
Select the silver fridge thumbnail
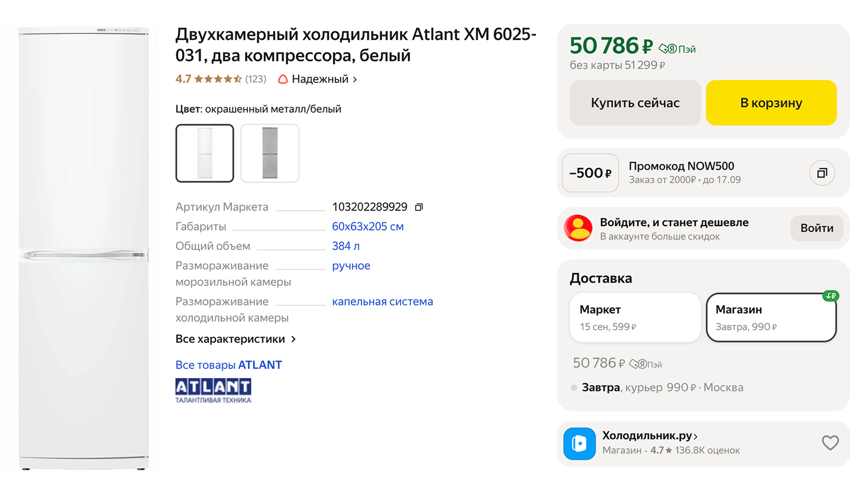point(269,153)
